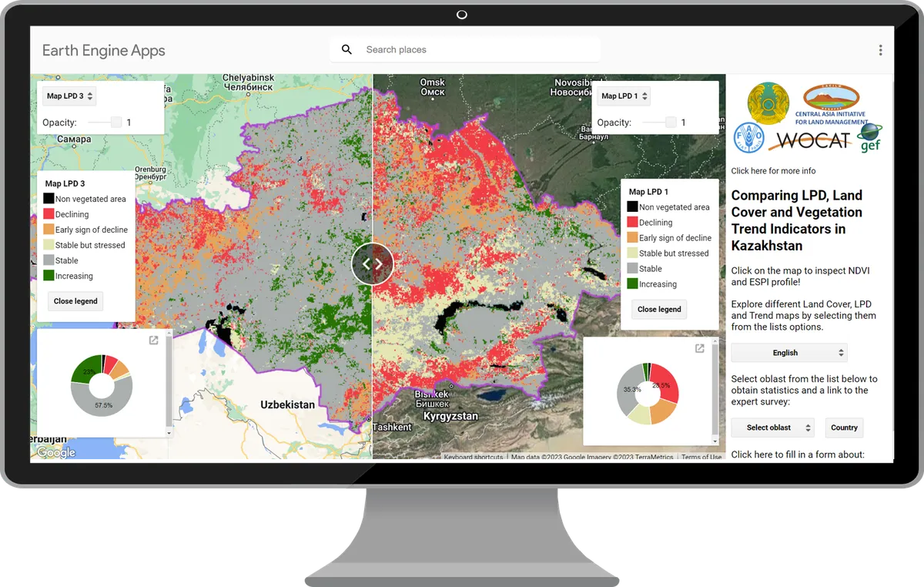Pop out the left pie chart

pyautogui.click(x=153, y=340)
